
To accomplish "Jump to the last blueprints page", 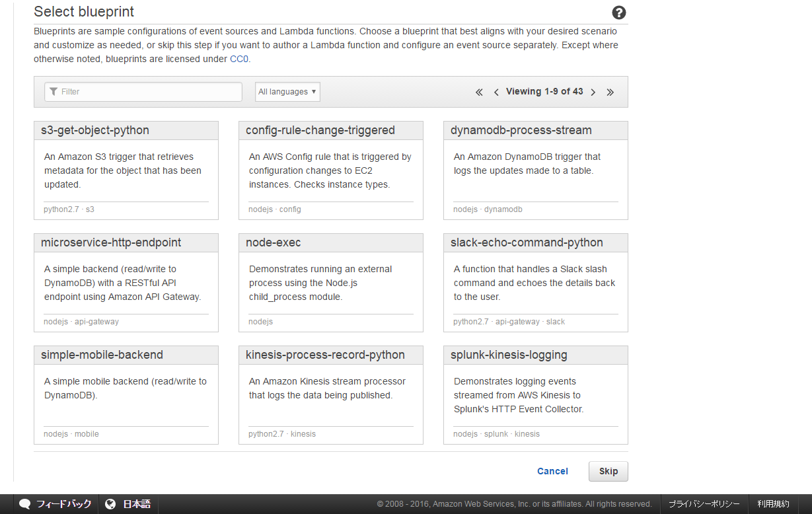I will [x=610, y=92].
